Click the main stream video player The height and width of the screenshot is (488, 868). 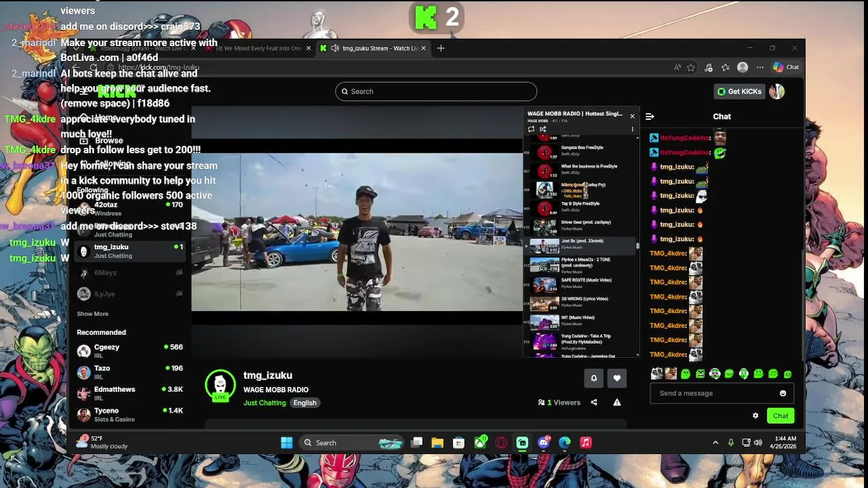click(x=357, y=232)
